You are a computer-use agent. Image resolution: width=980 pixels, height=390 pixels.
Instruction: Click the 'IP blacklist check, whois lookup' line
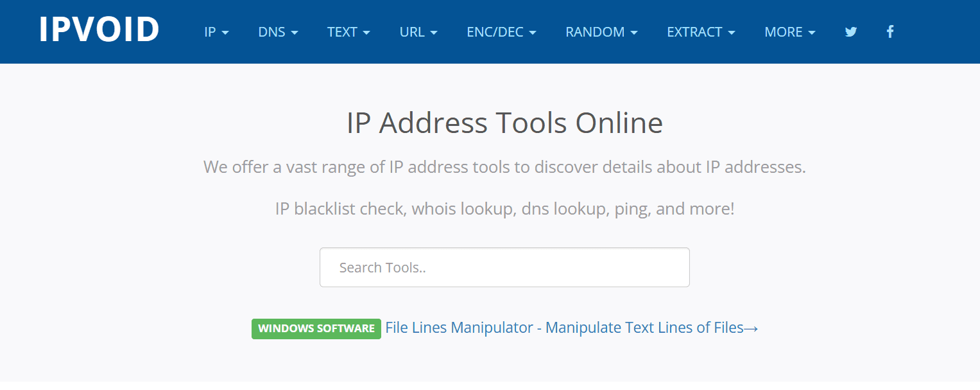(x=504, y=209)
